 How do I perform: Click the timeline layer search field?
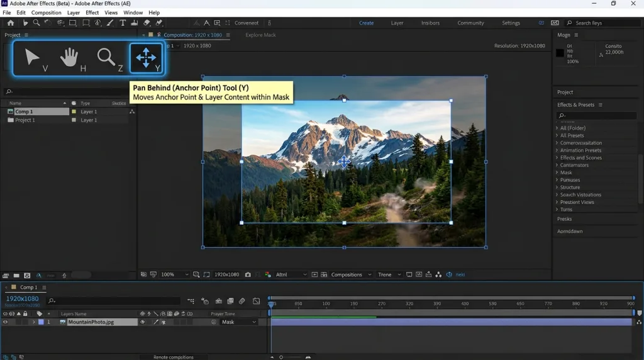114,301
